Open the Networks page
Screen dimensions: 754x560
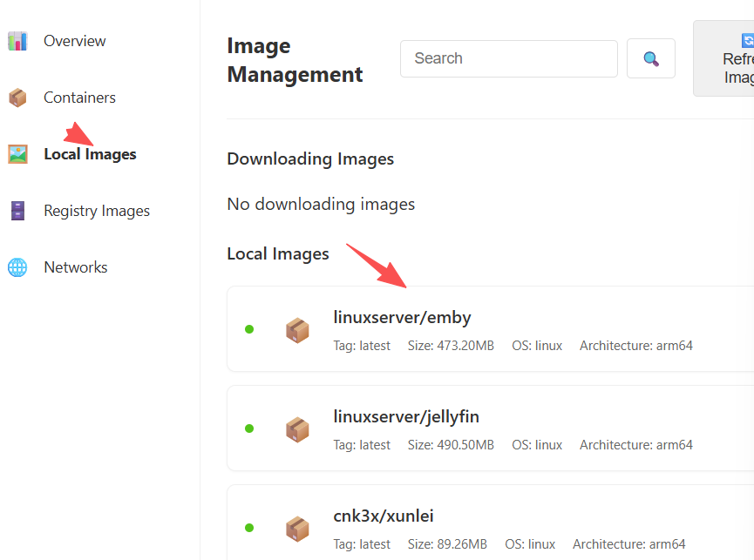76,267
